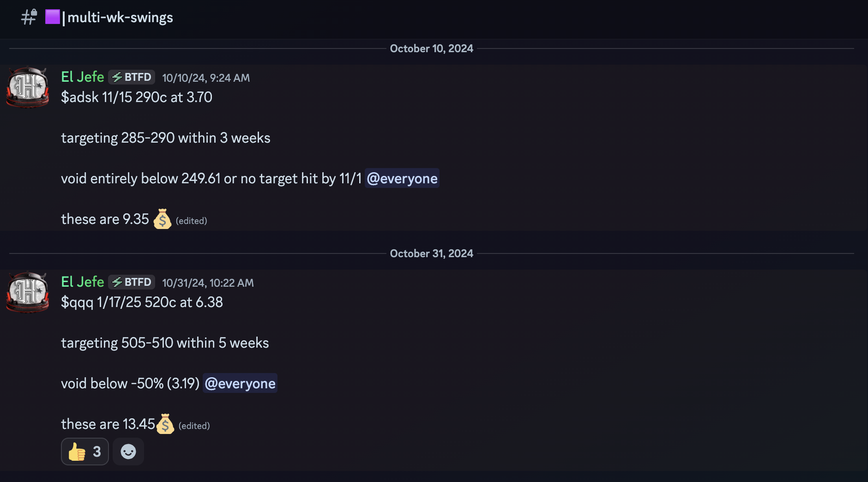The image size is (868, 482).
Task: Open El Jefe's avatar on the October 10 message
Action: [x=28, y=87]
